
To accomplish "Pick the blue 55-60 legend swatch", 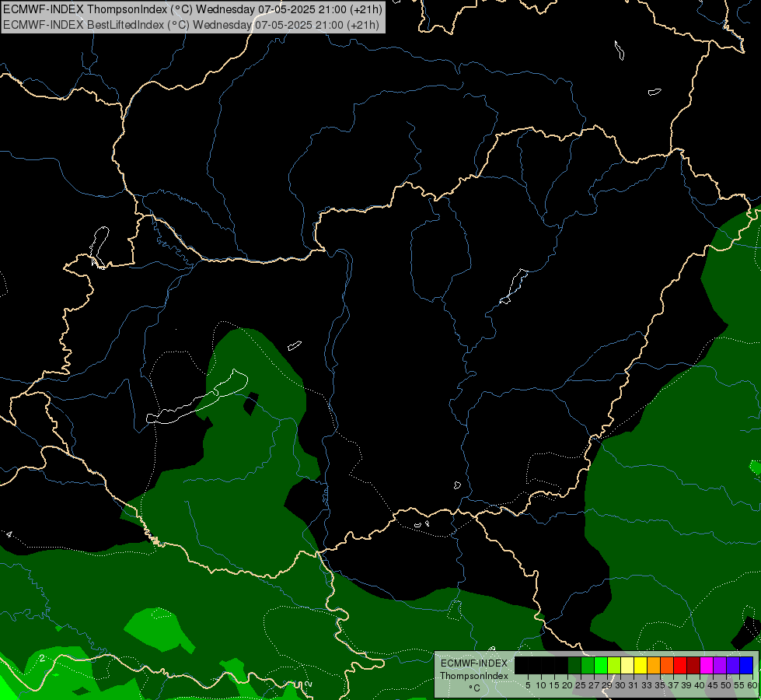I will [746, 665].
